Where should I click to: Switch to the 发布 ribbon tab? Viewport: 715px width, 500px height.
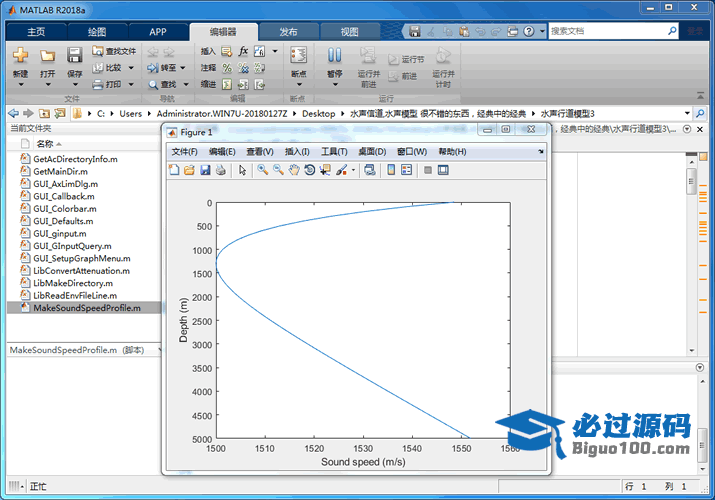288,32
